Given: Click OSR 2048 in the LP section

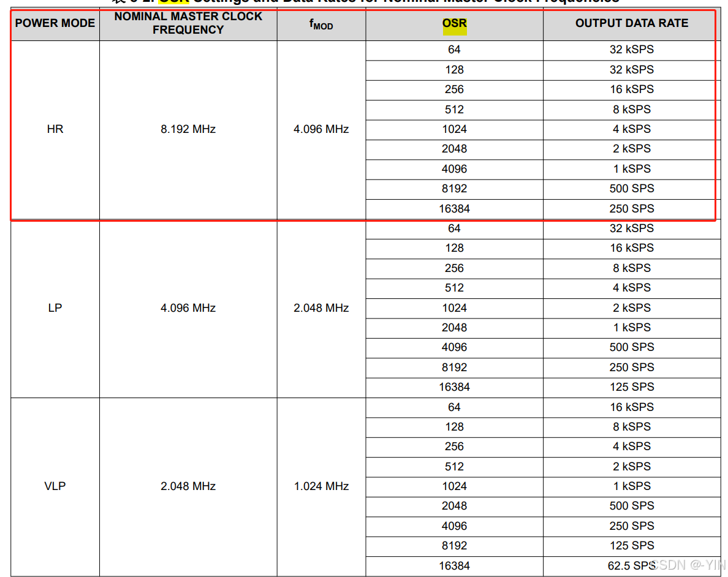Looking at the screenshot, I should point(454,328).
